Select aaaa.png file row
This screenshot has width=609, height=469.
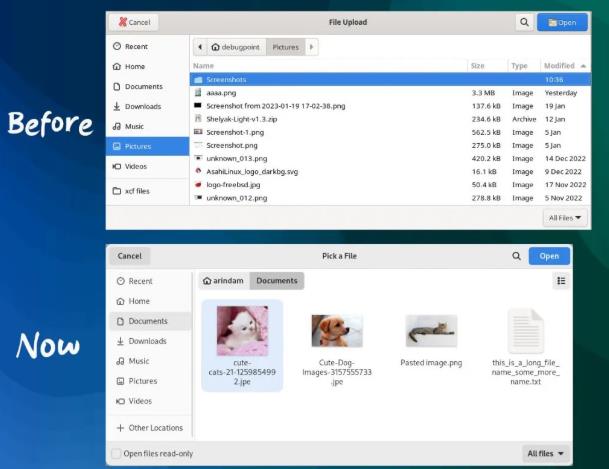(x=390, y=93)
